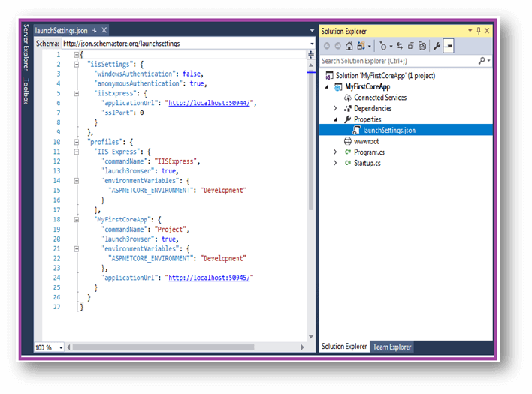Viewport: 532px width, 394px height.
Task: Click the Pending Changes Filter icon
Action: [x=382, y=46]
